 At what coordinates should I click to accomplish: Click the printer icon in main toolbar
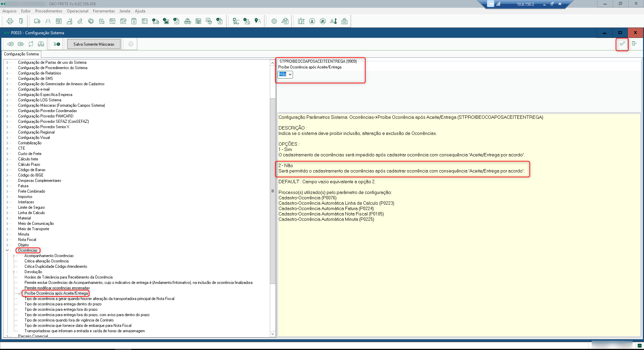pos(10,21)
